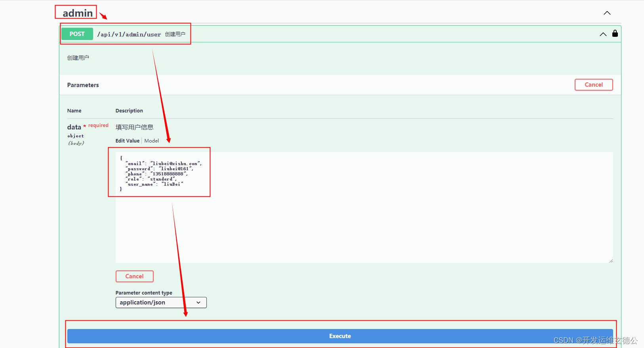
Task: Click the authorization lock icon
Action: [615, 33]
